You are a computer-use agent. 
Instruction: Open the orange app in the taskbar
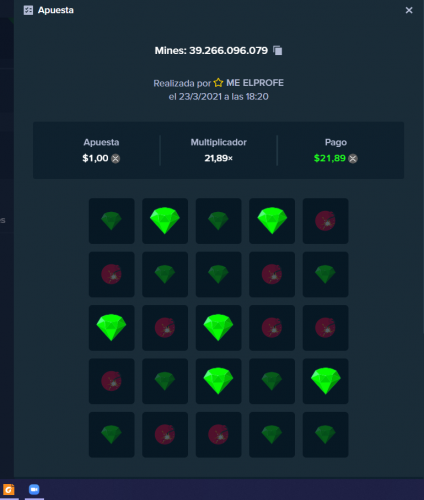(9, 490)
